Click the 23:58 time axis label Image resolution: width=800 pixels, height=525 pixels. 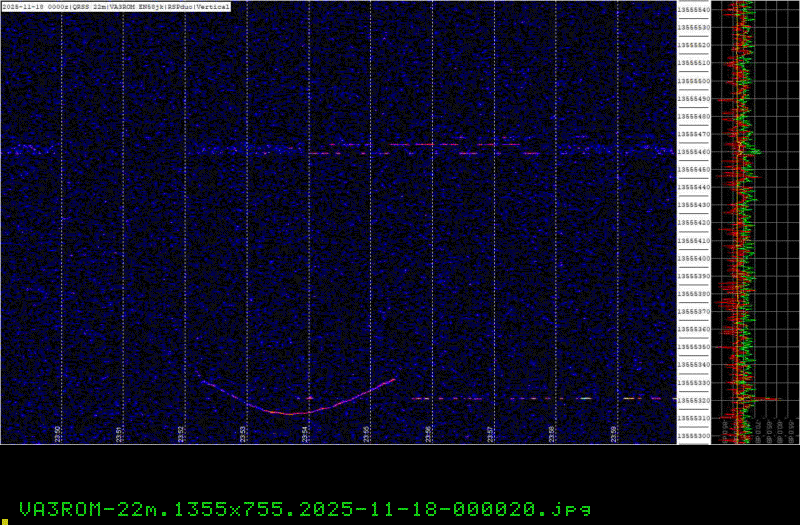(x=551, y=432)
